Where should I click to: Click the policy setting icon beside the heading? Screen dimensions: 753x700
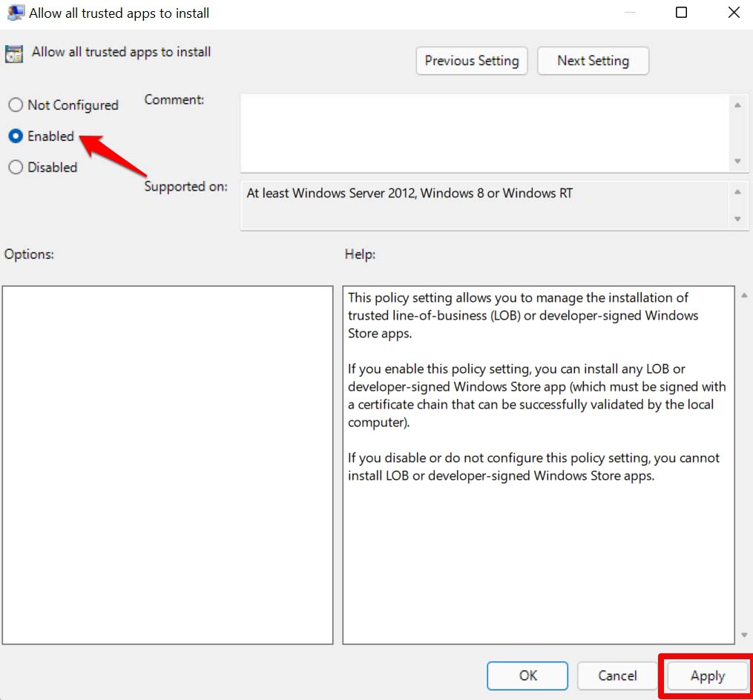point(13,53)
